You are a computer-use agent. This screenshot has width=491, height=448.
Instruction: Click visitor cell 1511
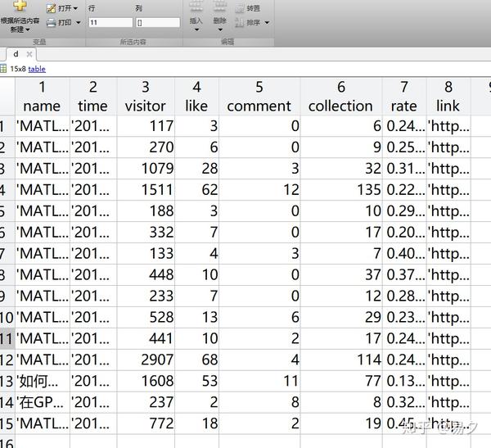coord(146,190)
